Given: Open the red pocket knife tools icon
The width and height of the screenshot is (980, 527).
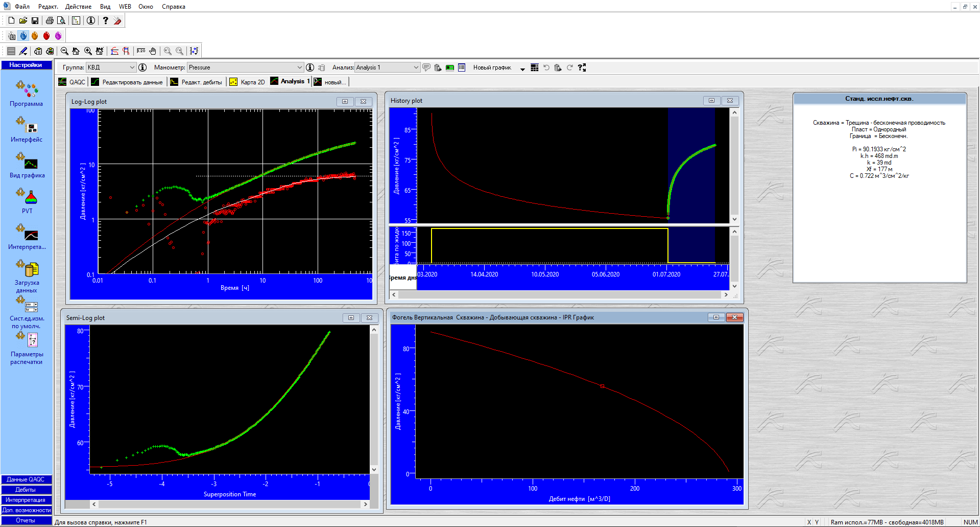Looking at the screenshot, I should [x=117, y=20].
